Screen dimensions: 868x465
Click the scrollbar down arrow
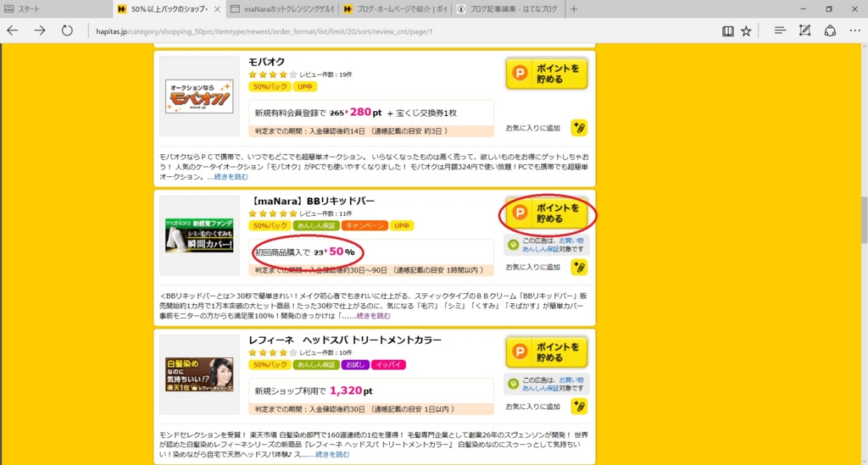pos(864,460)
